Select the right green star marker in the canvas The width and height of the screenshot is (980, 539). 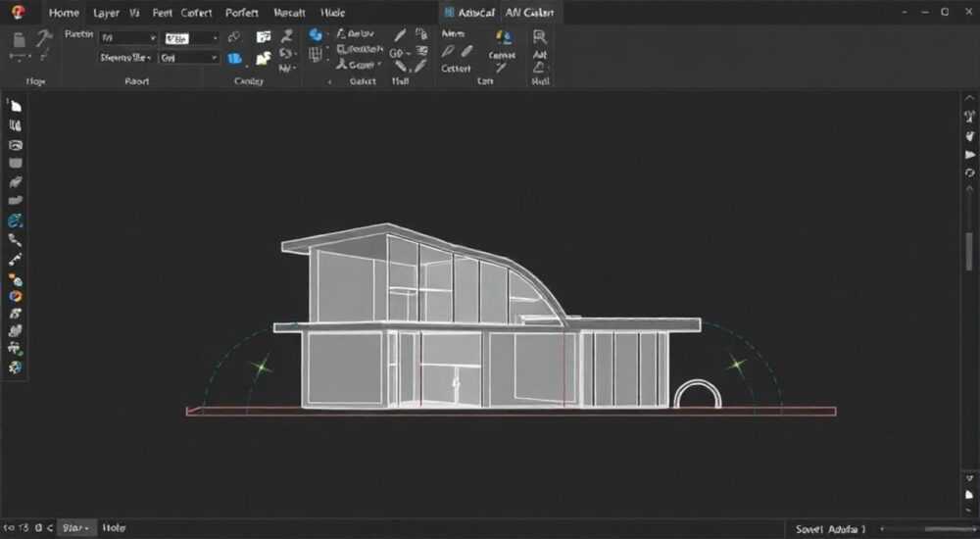(x=737, y=364)
